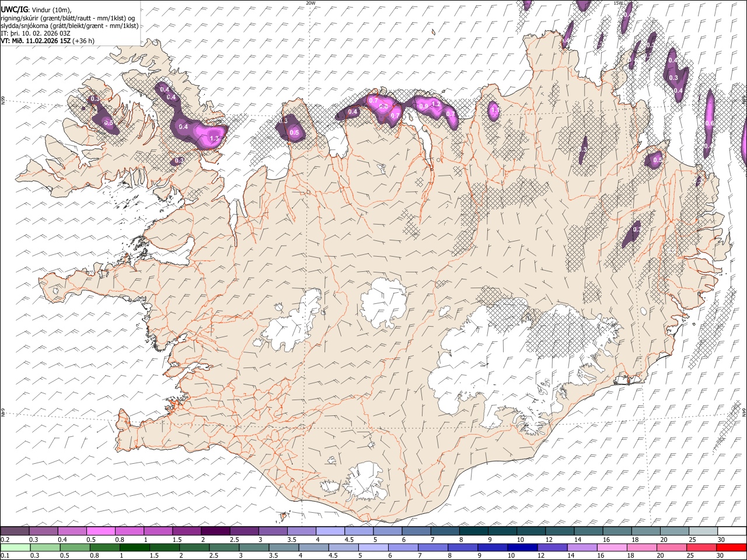The height and width of the screenshot is (560, 747).
Task: Click the 0.8 snowfall value on the north coast
Action: point(383,106)
